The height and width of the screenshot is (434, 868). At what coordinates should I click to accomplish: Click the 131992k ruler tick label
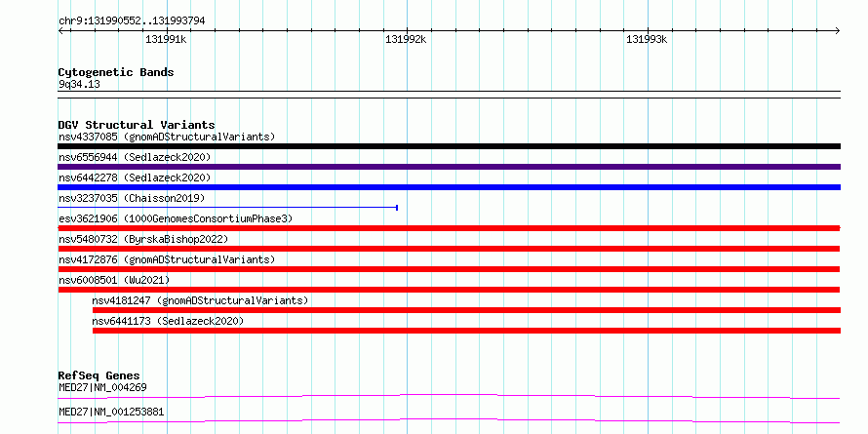(407, 39)
